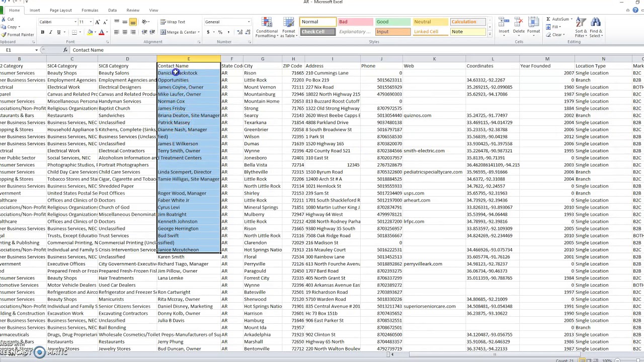
Task: Toggle Underline formatting
Action: (58, 32)
